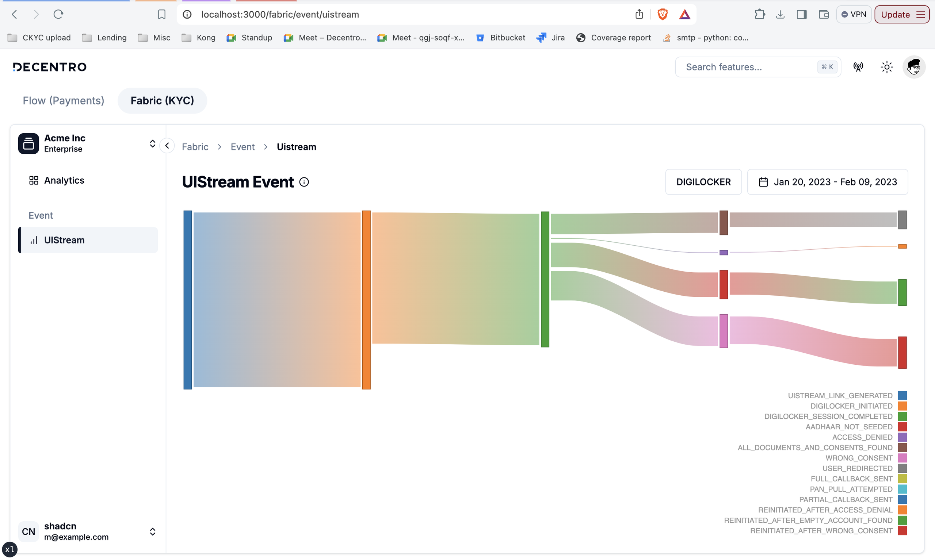Toggle the light/dark theme sun icon
The image size is (935, 560).
pos(886,67)
